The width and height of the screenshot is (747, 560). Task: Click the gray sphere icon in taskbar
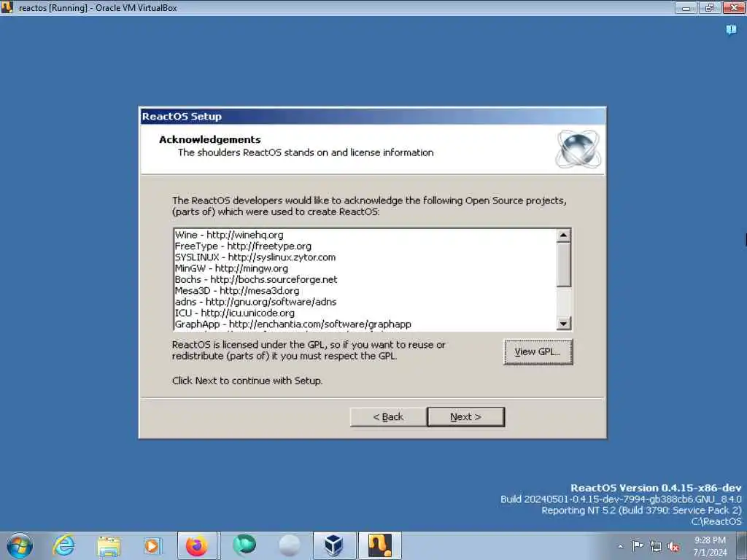pos(289,545)
